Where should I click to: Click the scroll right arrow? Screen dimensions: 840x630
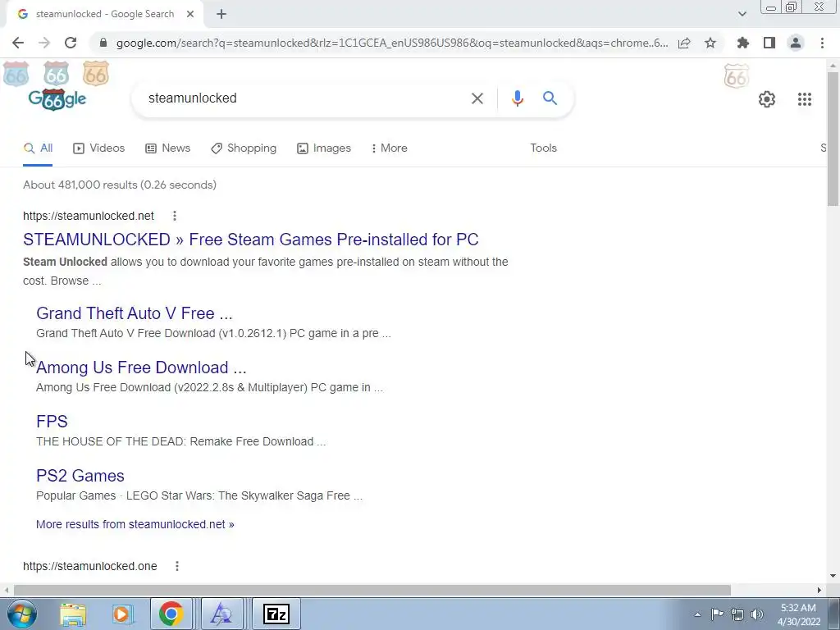coord(819,590)
